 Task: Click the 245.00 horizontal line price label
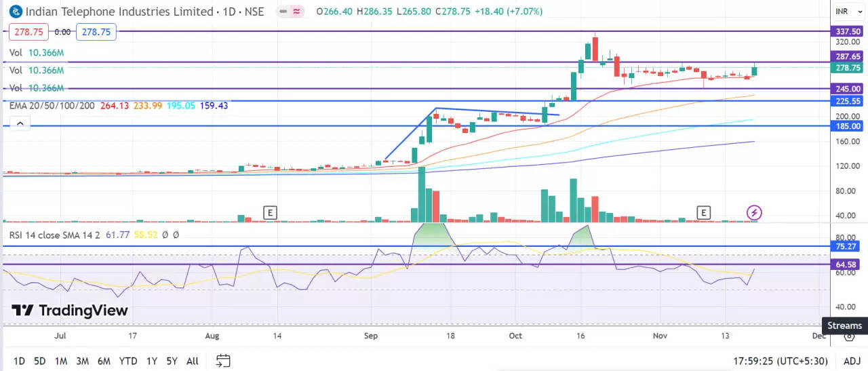(x=848, y=88)
